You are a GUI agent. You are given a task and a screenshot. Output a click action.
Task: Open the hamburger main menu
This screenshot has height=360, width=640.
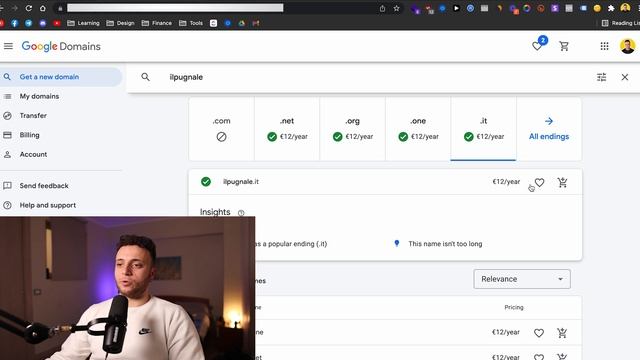[x=8, y=46]
